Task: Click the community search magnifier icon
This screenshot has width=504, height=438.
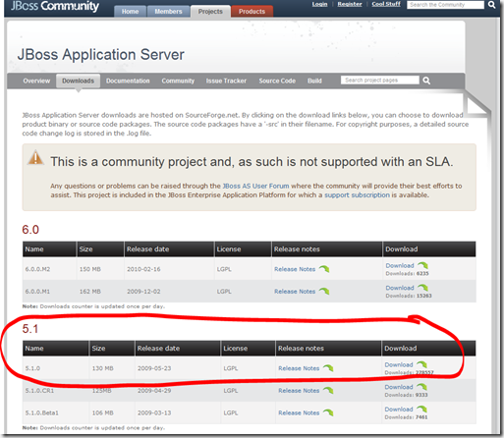Action: (x=491, y=5)
